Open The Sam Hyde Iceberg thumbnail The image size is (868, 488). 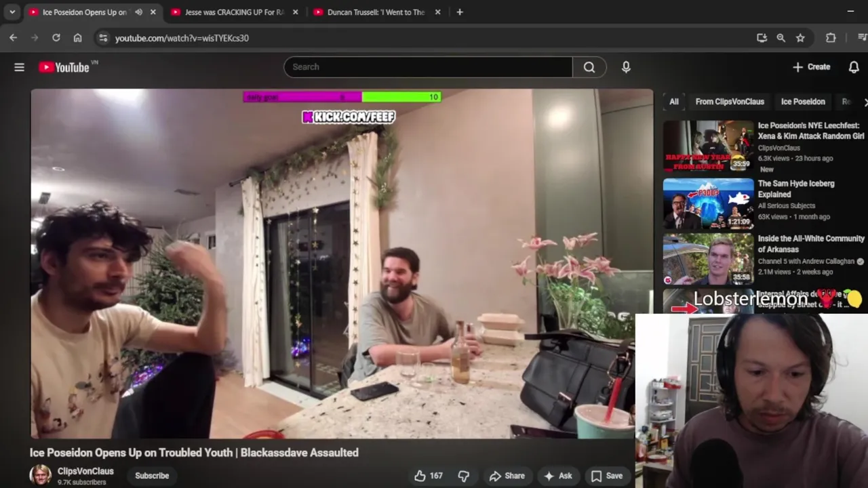tap(708, 204)
